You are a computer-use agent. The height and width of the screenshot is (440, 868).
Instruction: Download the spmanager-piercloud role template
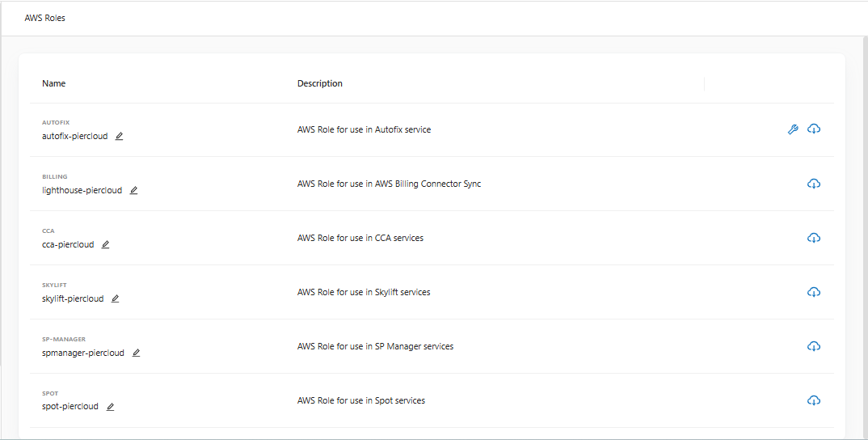[814, 346]
